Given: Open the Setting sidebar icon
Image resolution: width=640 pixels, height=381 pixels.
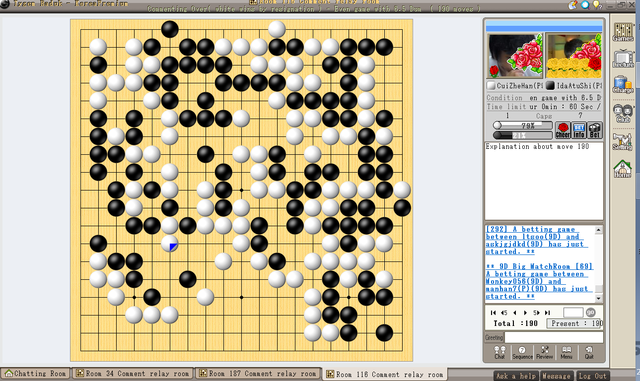Looking at the screenshot, I should point(623,141).
